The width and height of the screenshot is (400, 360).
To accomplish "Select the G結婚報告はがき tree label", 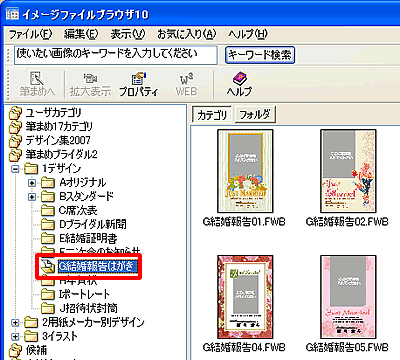I will [x=97, y=266].
